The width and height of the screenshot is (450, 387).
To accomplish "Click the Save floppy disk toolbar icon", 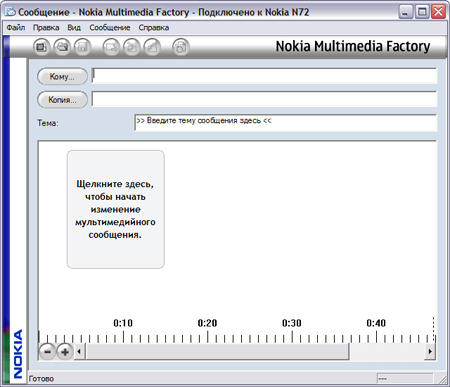I will pos(82,47).
